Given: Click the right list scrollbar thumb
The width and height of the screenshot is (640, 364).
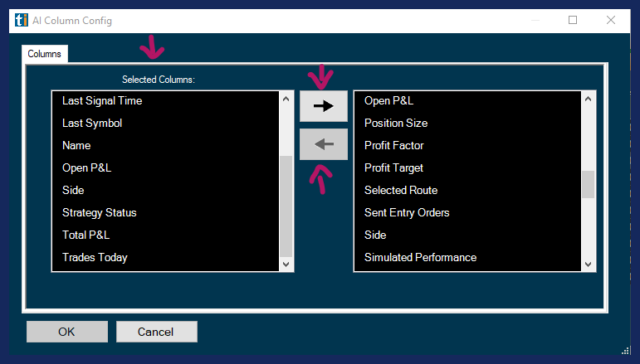Looking at the screenshot, I should pyautogui.click(x=588, y=184).
